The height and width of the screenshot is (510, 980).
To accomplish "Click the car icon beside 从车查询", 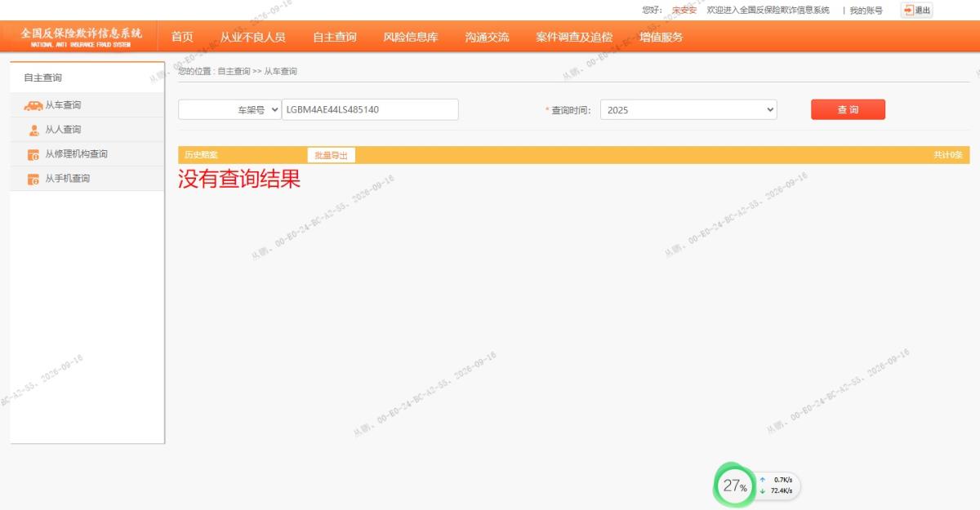I will click(33, 105).
